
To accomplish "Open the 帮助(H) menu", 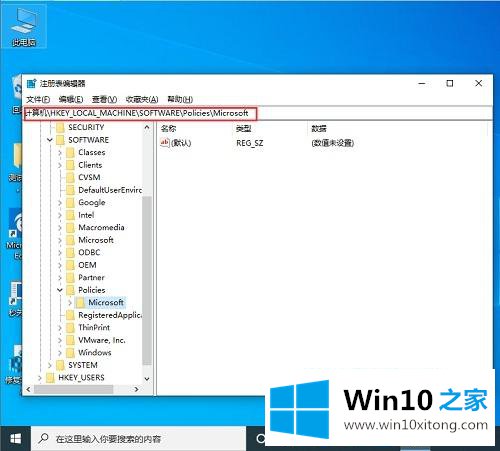I will tap(180, 99).
